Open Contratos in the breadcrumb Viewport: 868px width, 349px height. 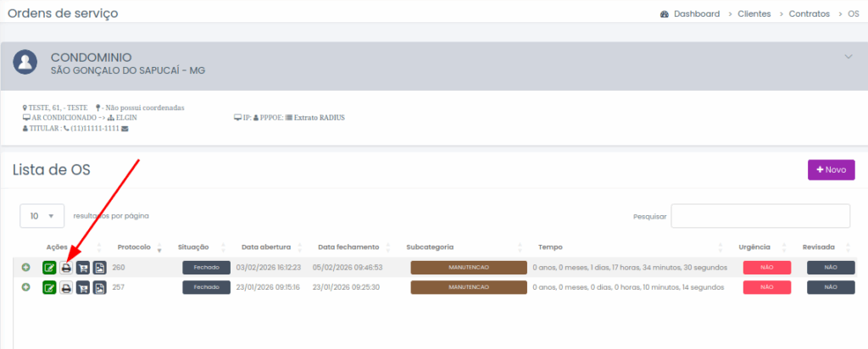(809, 14)
